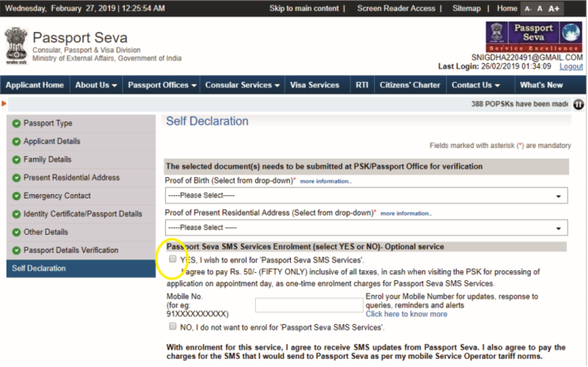Open the Sitemap link
588x367 pixels.
pos(467,8)
